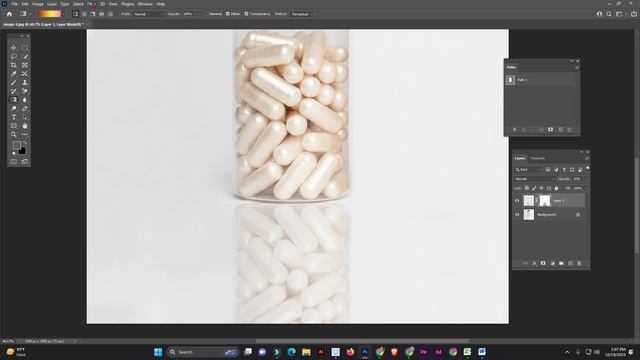Toggle layer filter on/off switch
The image size is (640, 360).
[x=588, y=168]
